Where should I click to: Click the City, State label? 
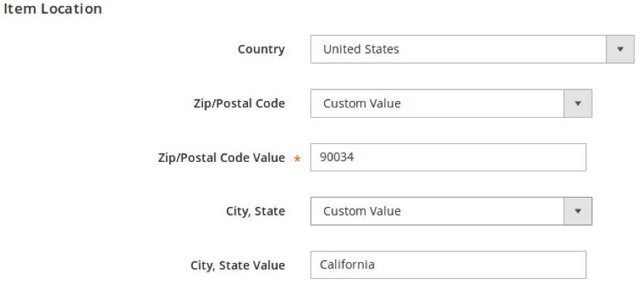(x=255, y=211)
